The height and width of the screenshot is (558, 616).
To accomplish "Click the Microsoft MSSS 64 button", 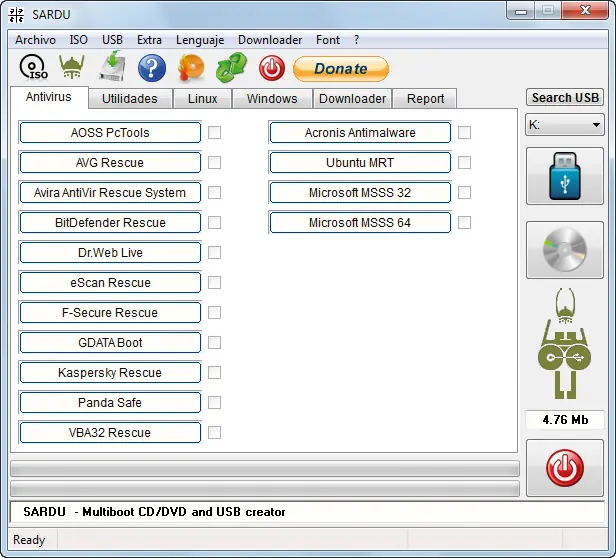I will [360, 222].
